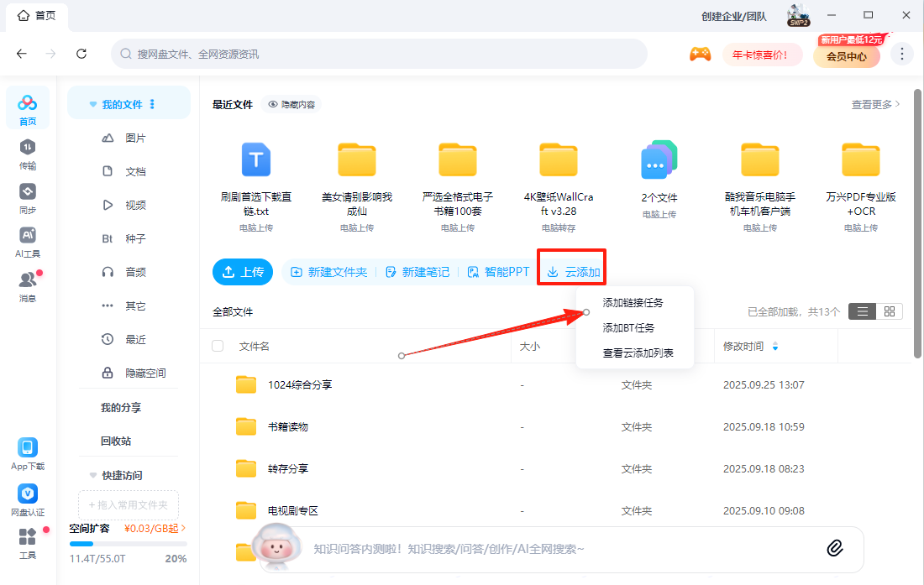Open the 工具 tools sidebar icon
Screen dimensions: 924x585
(x=28, y=543)
